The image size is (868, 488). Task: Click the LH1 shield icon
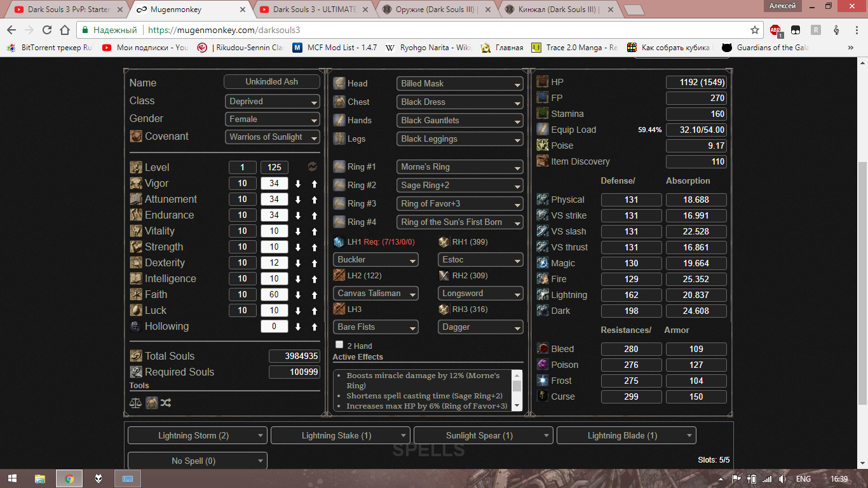point(339,242)
